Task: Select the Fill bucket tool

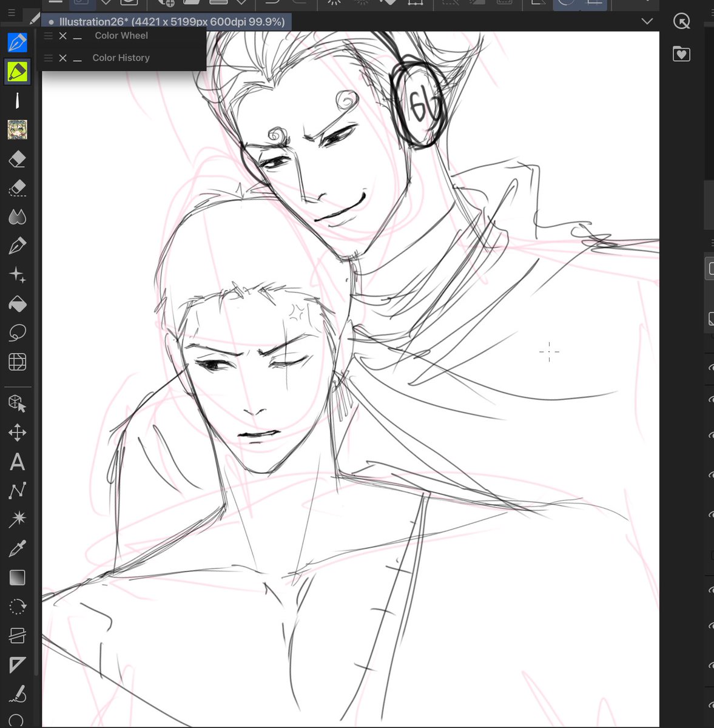Action: [17, 303]
